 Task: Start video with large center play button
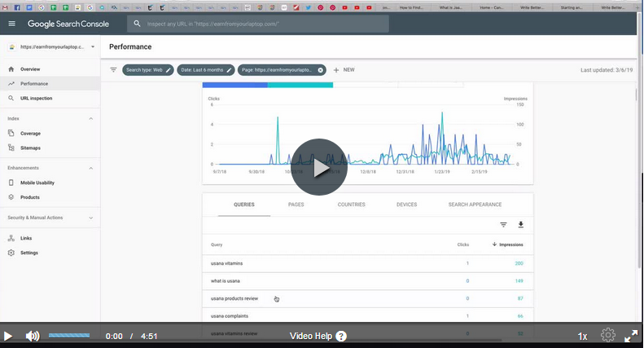(319, 167)
